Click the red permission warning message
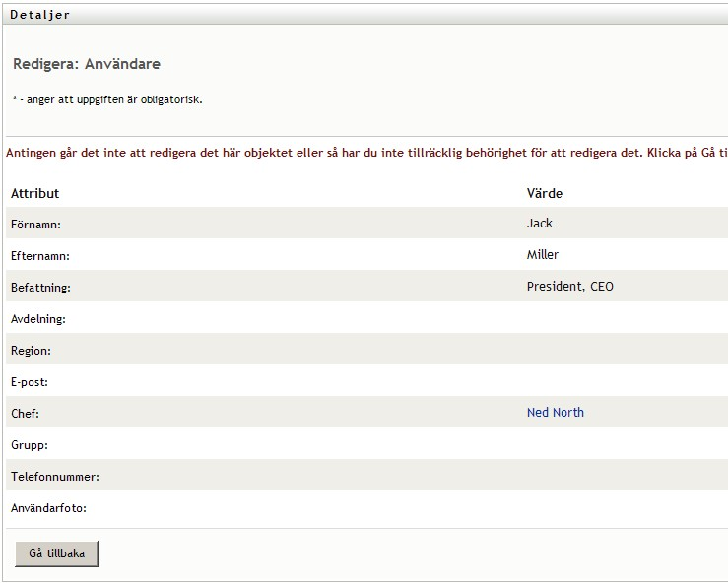This screenshot has height=585, width=728. (x=366, y=154)
